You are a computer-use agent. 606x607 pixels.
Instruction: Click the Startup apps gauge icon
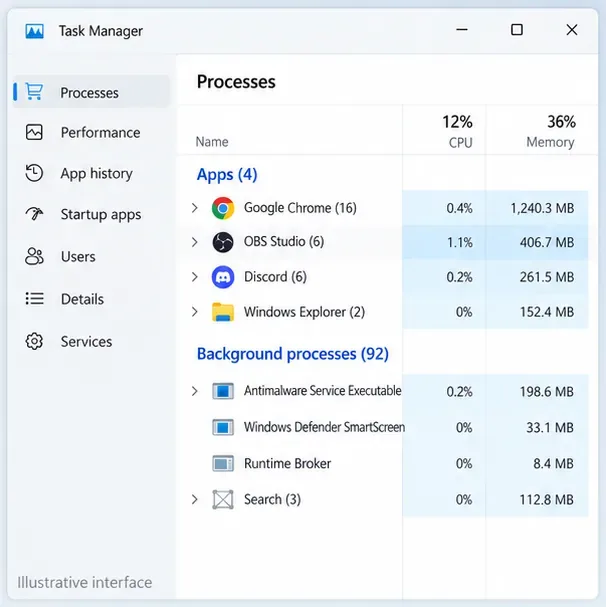[x=34, y=214]
